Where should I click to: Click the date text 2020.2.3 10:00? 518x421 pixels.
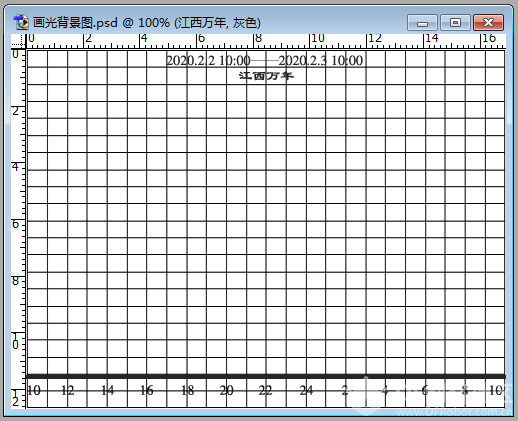pos(321,61)
